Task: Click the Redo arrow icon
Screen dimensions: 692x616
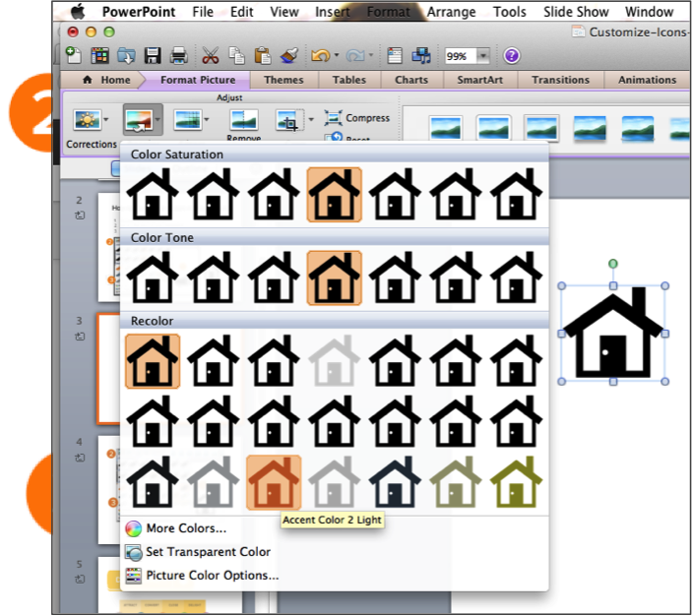Action: pos(354,56)
